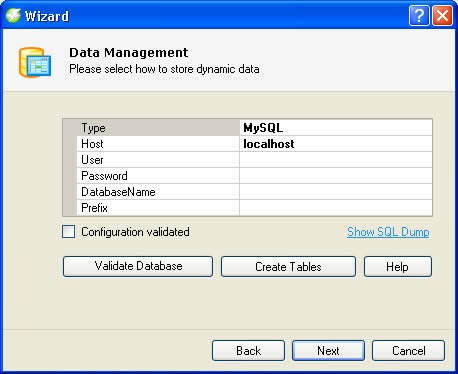
Task: Click the Wizard title bar app icon
Action: 13,15
